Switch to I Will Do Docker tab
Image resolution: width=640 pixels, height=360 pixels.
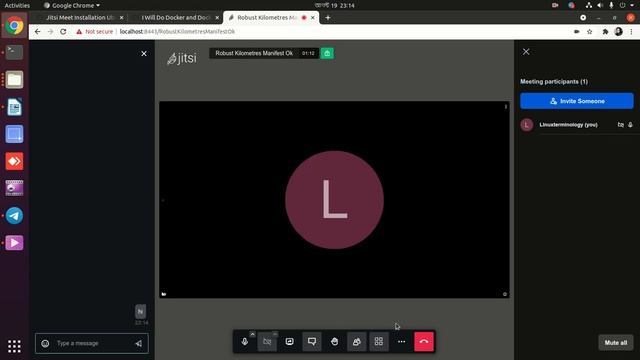coord(176,18)
